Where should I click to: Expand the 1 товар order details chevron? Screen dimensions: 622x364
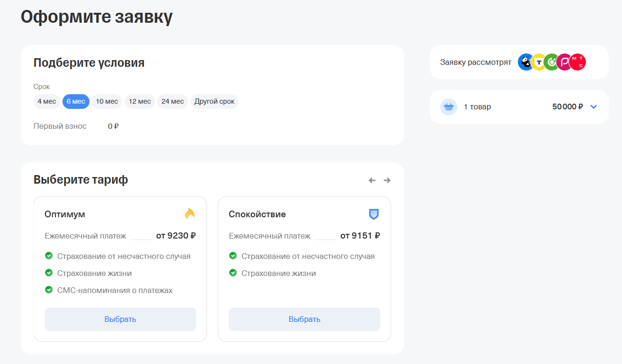pos(594,107)
